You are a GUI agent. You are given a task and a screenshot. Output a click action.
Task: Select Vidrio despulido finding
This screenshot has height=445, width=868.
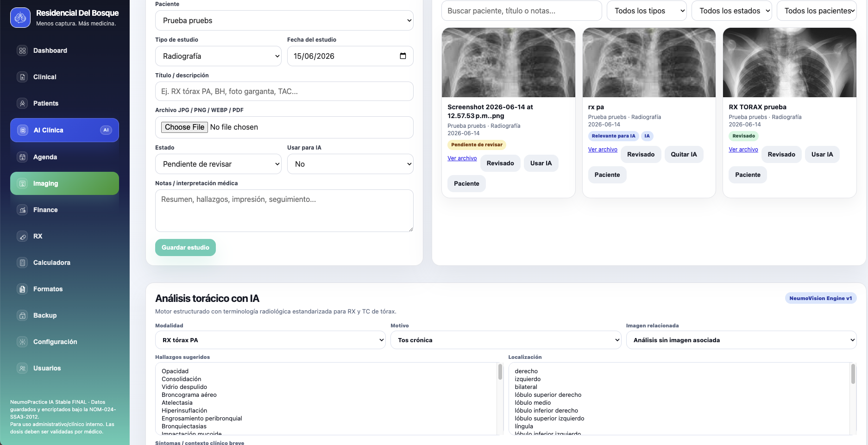(184, 387)
